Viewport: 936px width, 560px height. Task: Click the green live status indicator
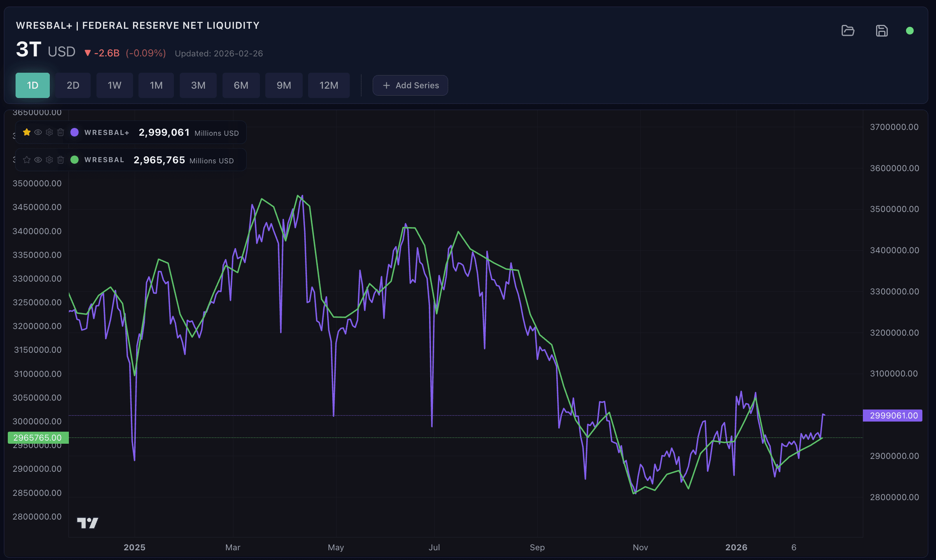point(910,31)
